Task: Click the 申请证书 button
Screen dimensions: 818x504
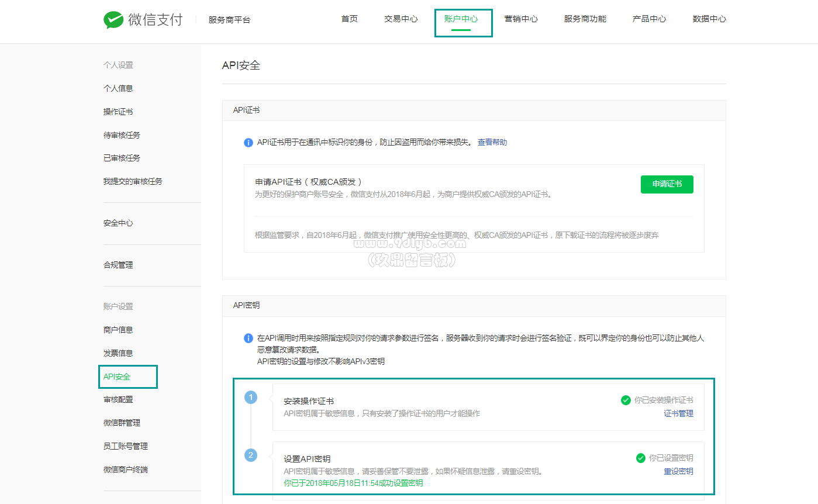Action: (667, 184)
